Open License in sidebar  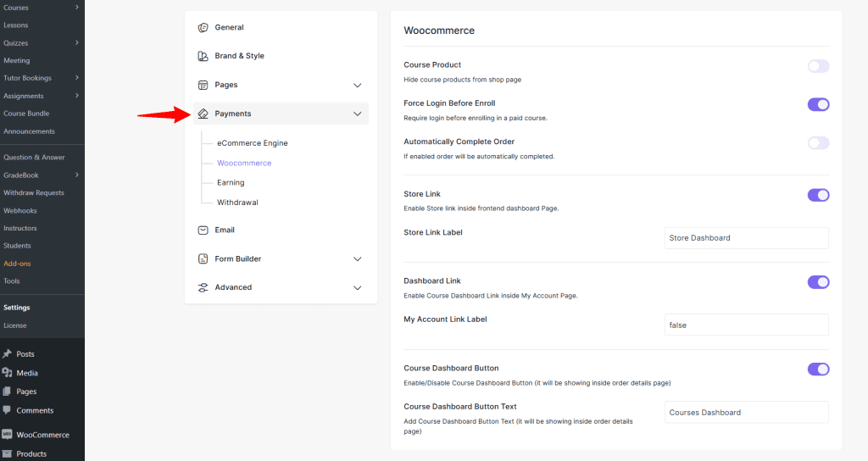[x=15, y=325]
